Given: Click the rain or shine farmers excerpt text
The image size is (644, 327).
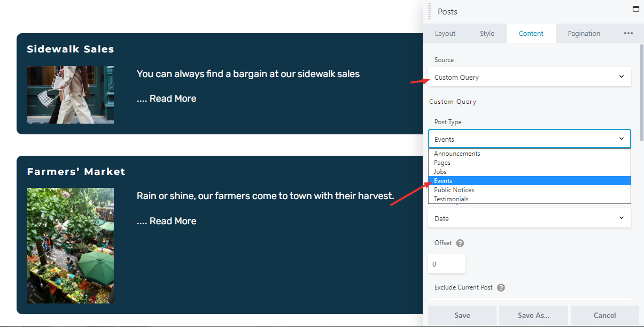Looking at the screenshot, I should pos(266,196).
